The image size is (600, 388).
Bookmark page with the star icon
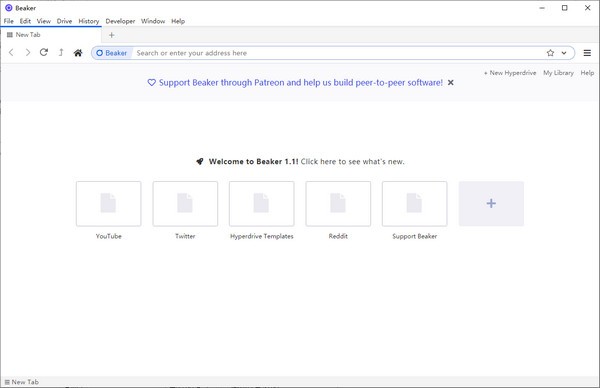click(x=550, y=53)
